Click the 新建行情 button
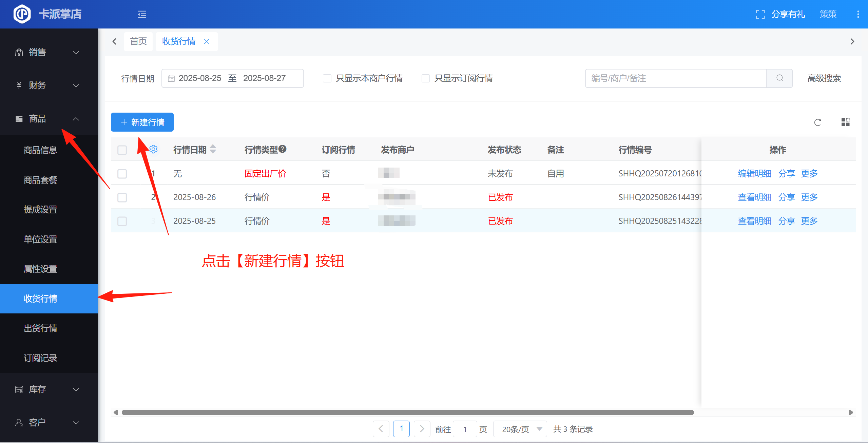 (x=142, y=122)
